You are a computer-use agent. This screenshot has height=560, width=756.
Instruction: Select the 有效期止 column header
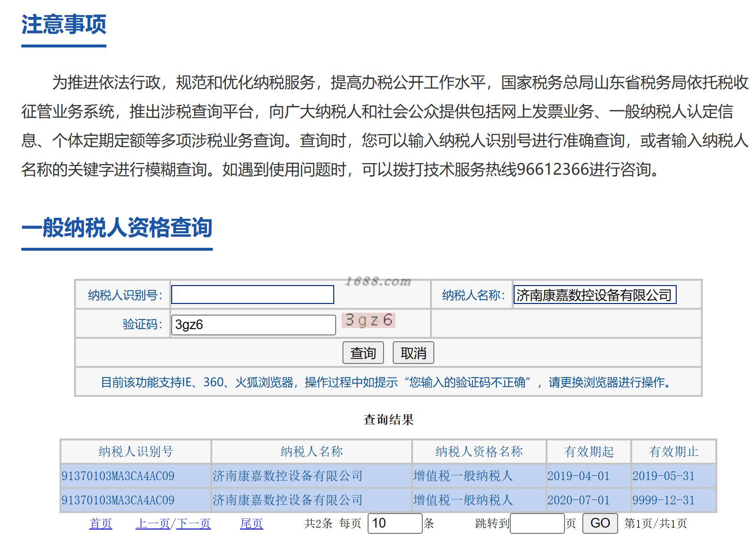674,452
